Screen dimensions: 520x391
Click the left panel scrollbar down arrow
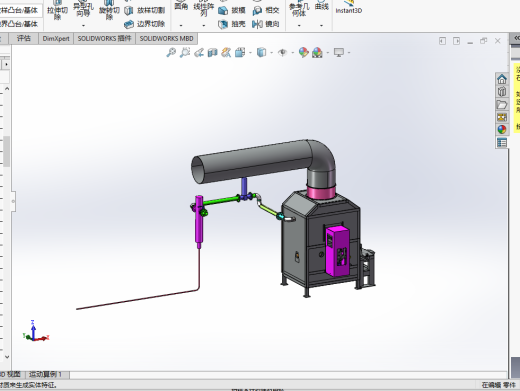point(7,357)
